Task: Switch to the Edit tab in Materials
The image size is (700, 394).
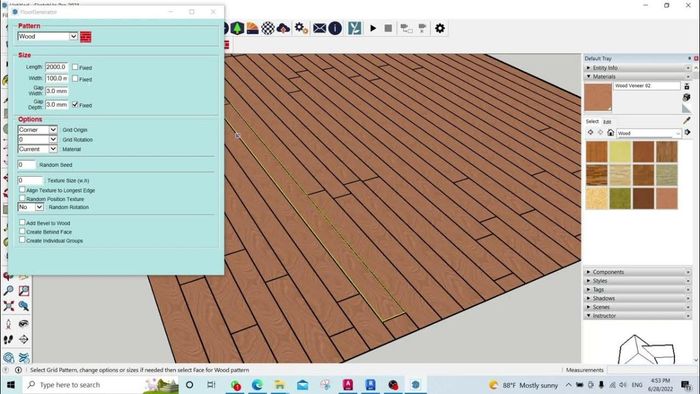Action: 607,122
